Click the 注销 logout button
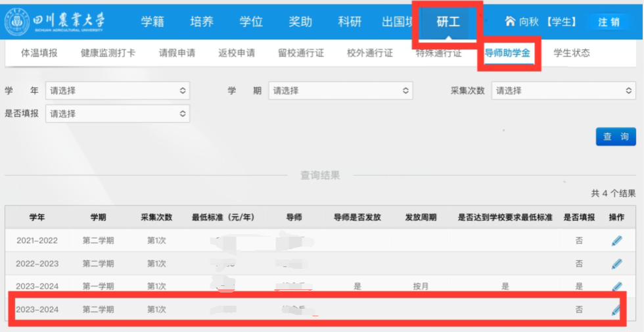Screen dimensions: 644x332 tap(609, 22)
